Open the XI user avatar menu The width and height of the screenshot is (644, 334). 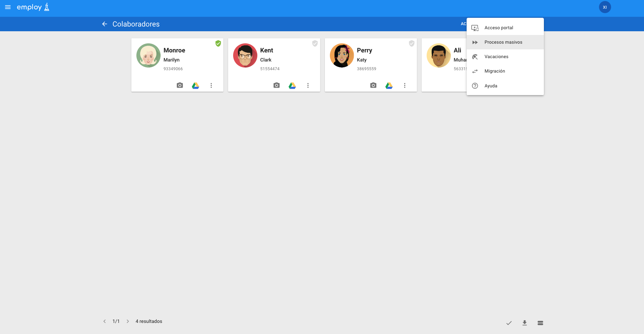coord(605,7)
